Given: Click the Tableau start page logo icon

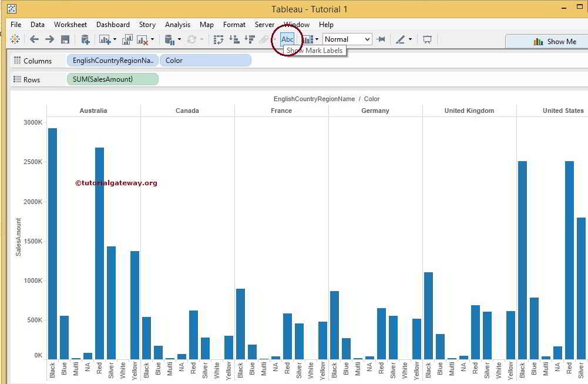Looking at the screenshot, I should tap(15, 39).
